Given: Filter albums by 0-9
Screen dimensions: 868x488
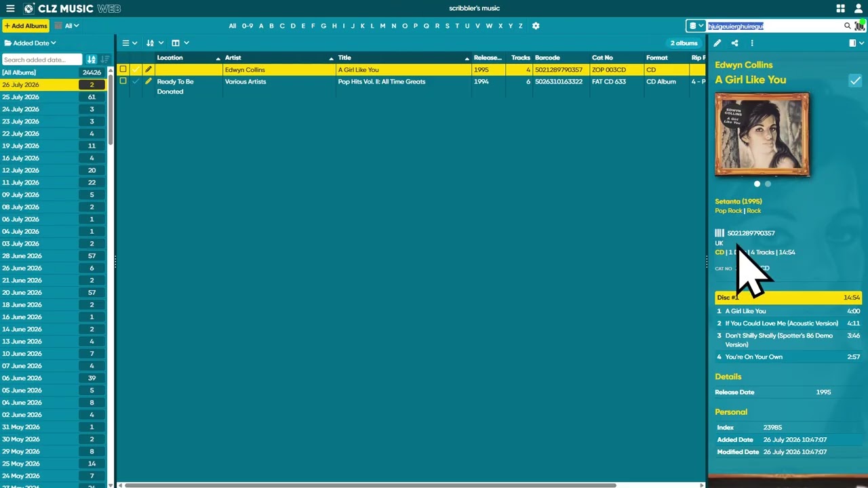Looking at the screenshot, I should [x=248, y=26].
